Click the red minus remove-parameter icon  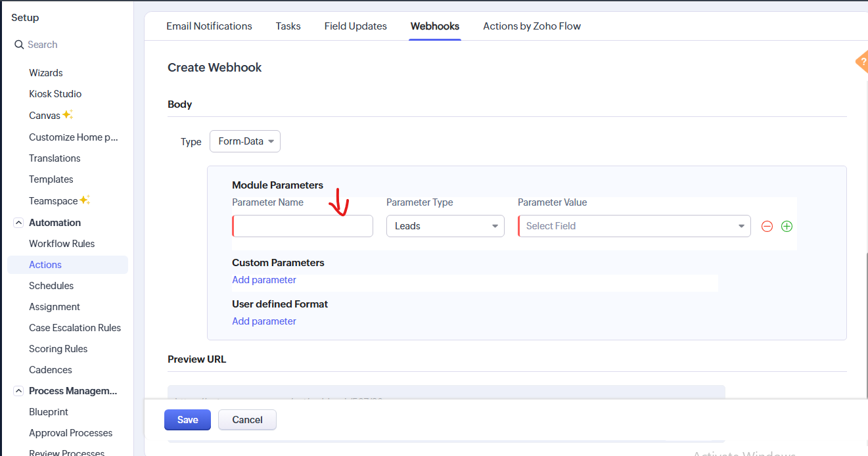click(x=767, y=226)
